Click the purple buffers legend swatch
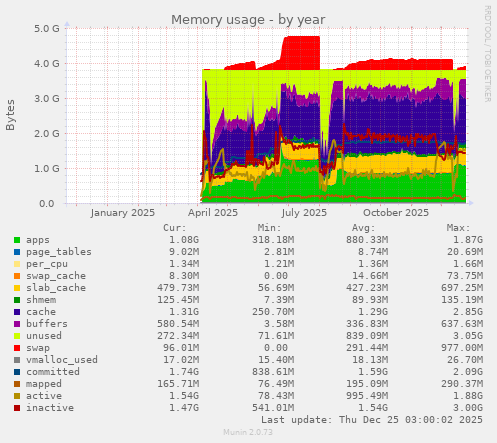 [x=17, y=324]
